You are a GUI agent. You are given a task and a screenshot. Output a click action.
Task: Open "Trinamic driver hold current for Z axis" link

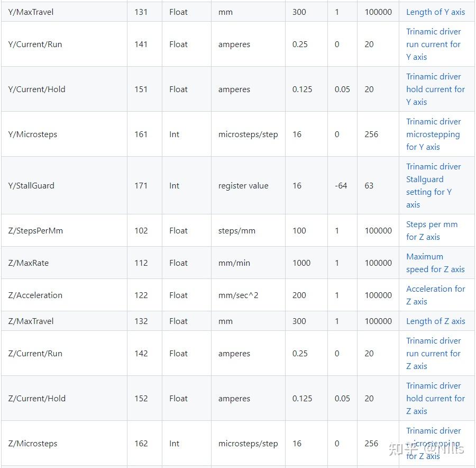pyautogui.click(x=435, y=399)
